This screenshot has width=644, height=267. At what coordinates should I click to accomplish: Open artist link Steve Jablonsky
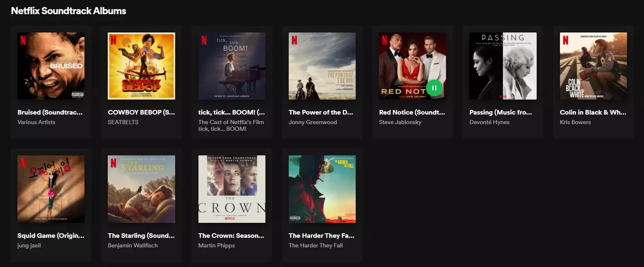[400, 122]
